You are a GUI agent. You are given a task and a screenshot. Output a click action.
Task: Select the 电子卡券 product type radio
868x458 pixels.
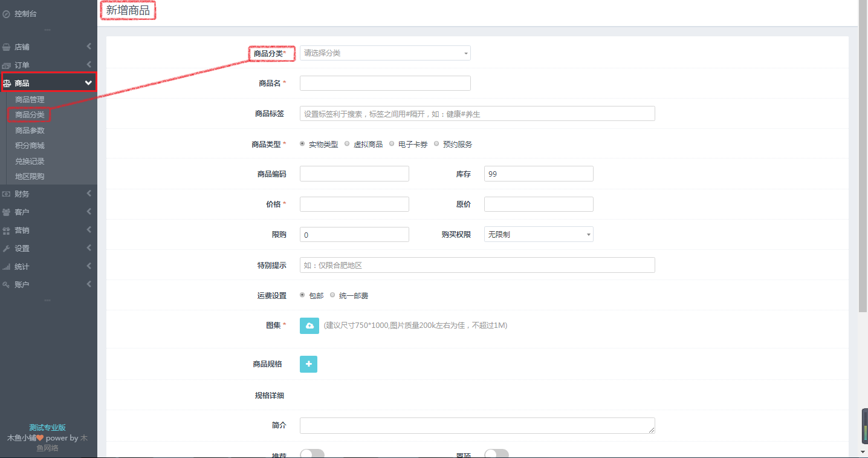coord(392,143)
